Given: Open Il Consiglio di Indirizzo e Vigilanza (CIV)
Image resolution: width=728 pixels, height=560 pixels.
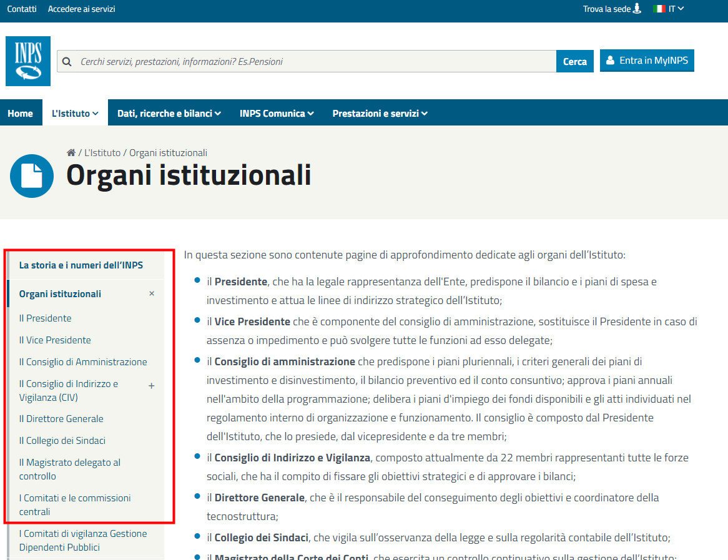Looking at the screenshot, I should pos(68,391).
